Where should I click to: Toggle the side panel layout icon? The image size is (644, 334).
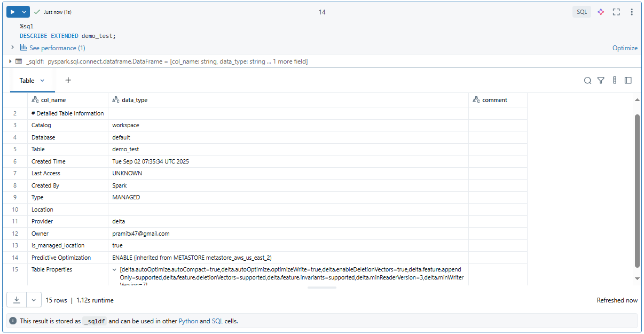[x=629, y=80]
